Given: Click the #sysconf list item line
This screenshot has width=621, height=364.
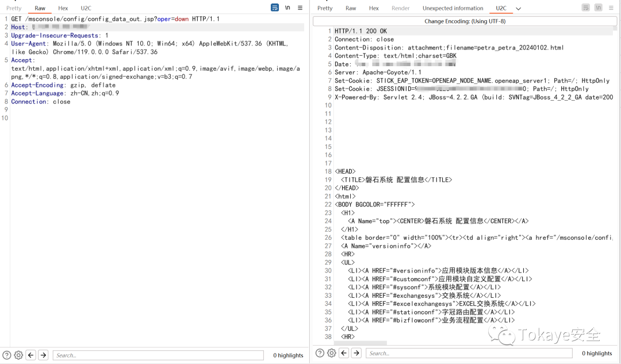Looking at the screenshot, I should click(x=424, y=287).
